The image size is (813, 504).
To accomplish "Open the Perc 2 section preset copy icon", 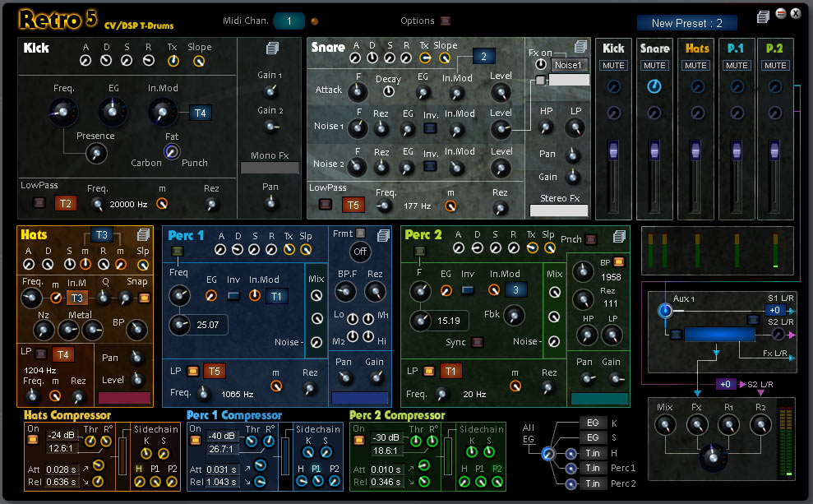I will (x=619, y=237).
